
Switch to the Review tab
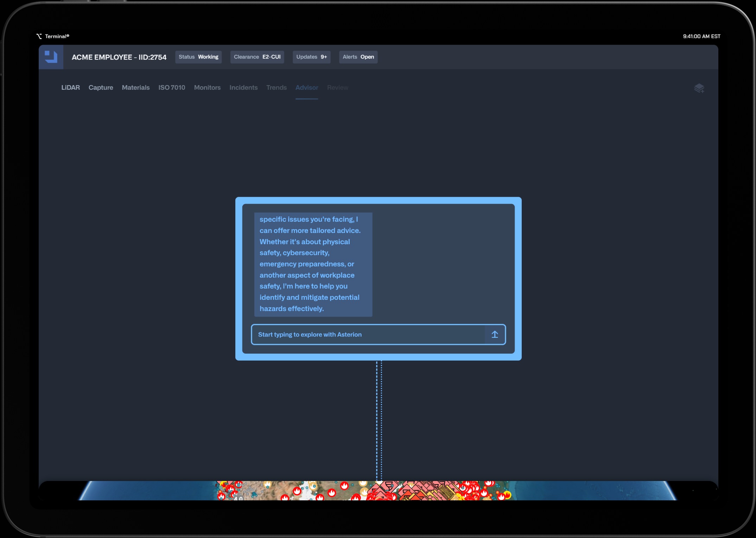tap(337, 88)
